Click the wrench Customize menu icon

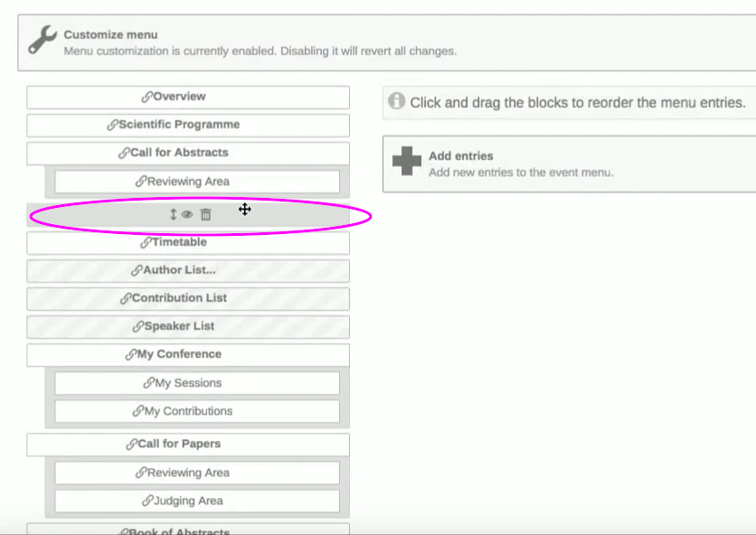43,40
